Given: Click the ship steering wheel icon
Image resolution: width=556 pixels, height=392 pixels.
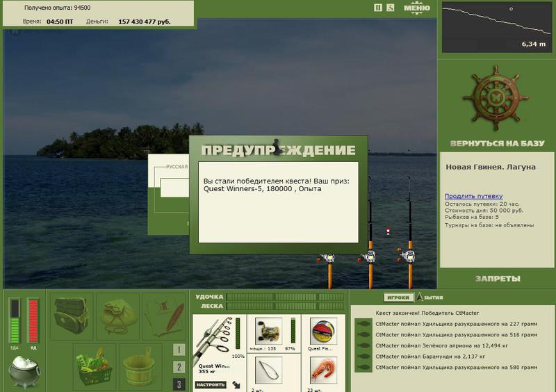Looking at the screenshot, I should click(496, 97).
